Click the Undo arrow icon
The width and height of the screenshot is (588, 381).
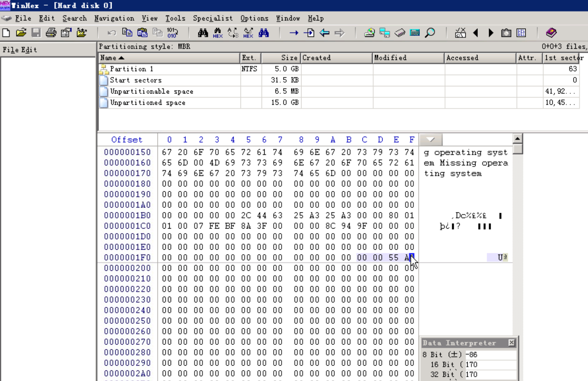(112, 33)
